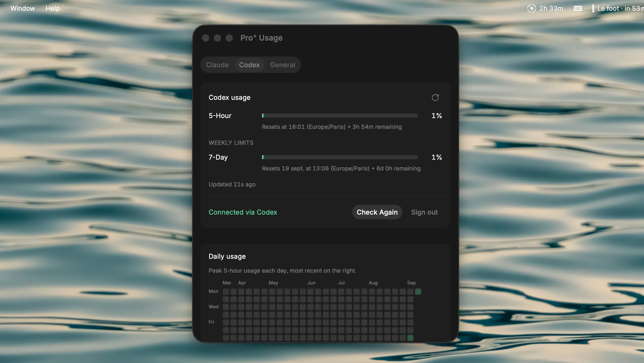The width and height of the screenshot is (644, 363).
Task: Click the green Monday cell under Sep
Action: 418,292
